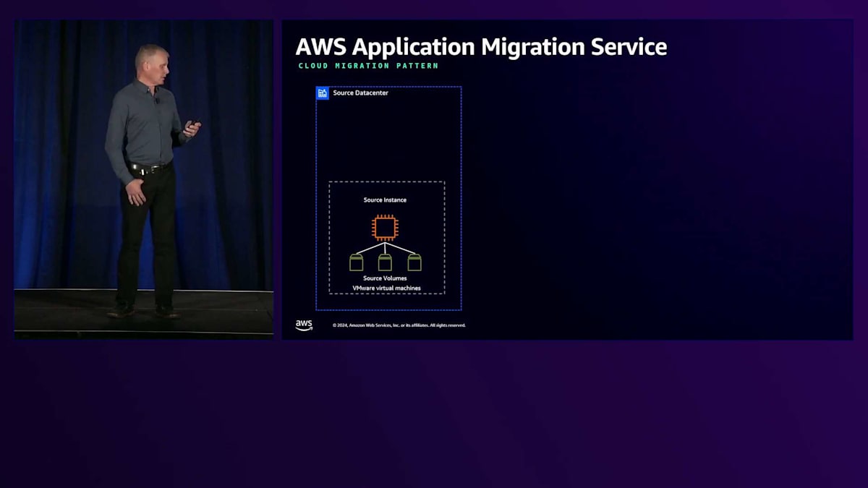Click the AWS logo on the slide

pyautogui.click(x=304, y=325)
